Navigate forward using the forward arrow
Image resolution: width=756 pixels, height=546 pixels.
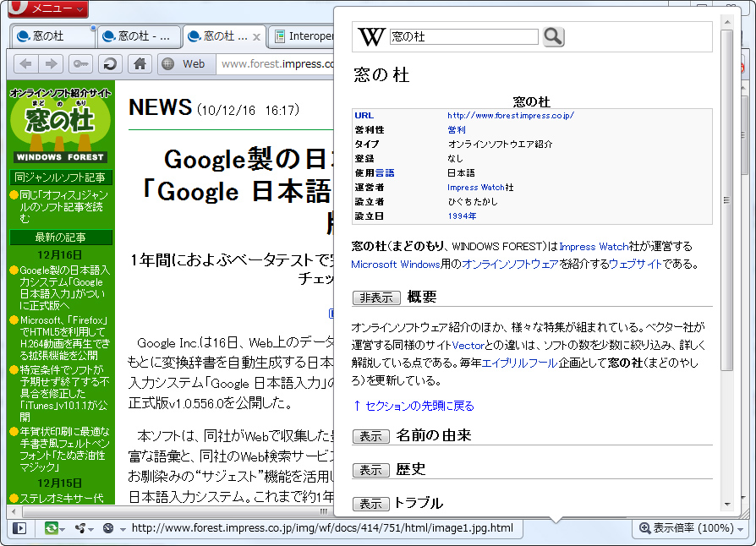point(50,63)
